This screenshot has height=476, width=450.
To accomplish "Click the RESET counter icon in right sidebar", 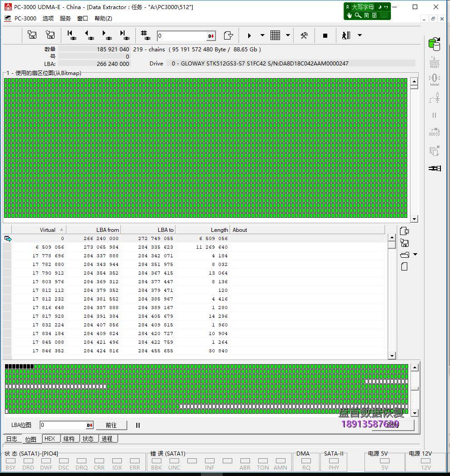I will point(435,61).
